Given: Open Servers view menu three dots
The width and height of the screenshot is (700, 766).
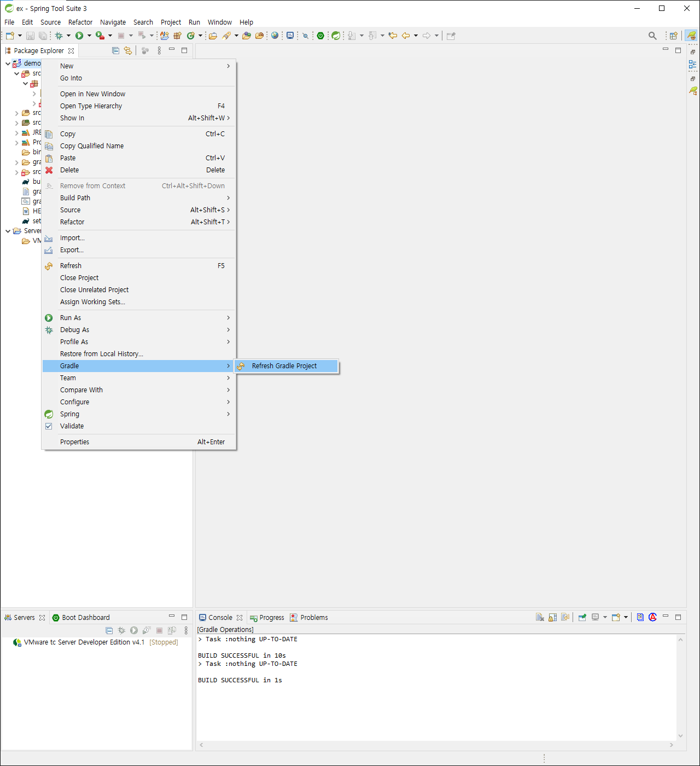Looking at the screenshot, I should pyautogui.click(x=186, y=630).
